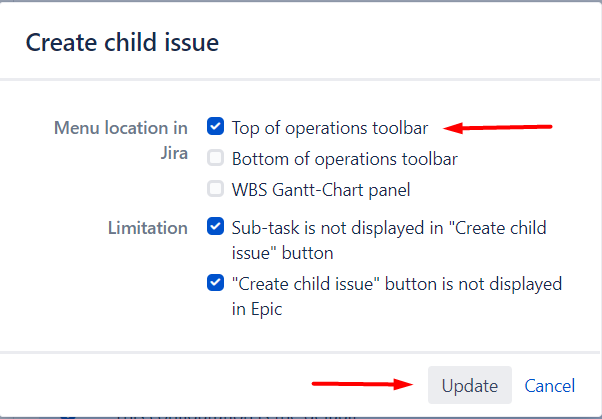Cancel the Create child issue dialog
The height and width of the screenshot is (419, 602).
(550, 385)
